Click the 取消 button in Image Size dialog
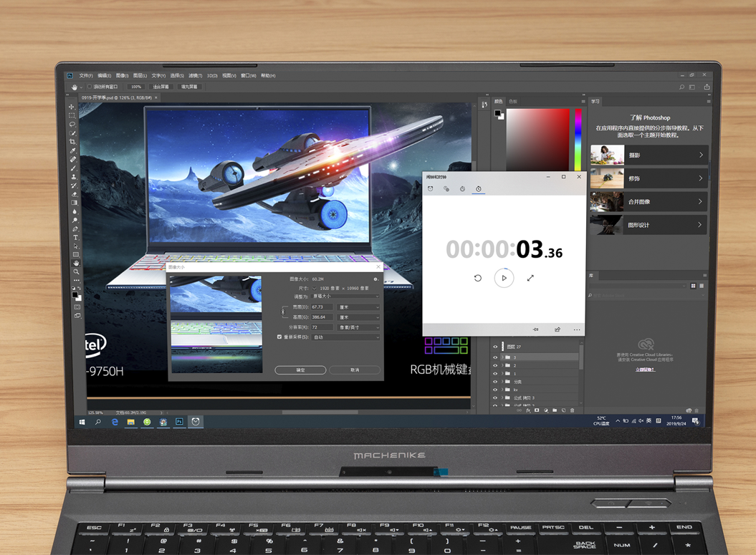This screenshot has height=555, width=756. click(355, 370)
